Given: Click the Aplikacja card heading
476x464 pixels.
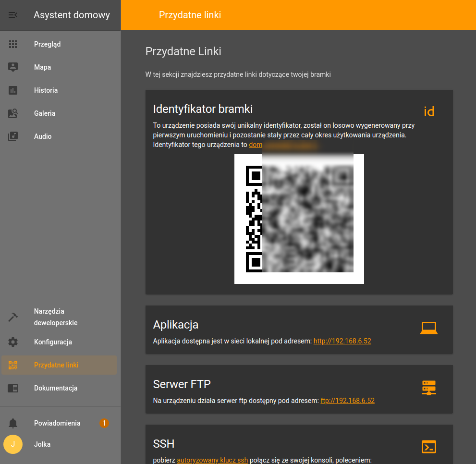Looking at the screenshot, I should pos(175,325).
